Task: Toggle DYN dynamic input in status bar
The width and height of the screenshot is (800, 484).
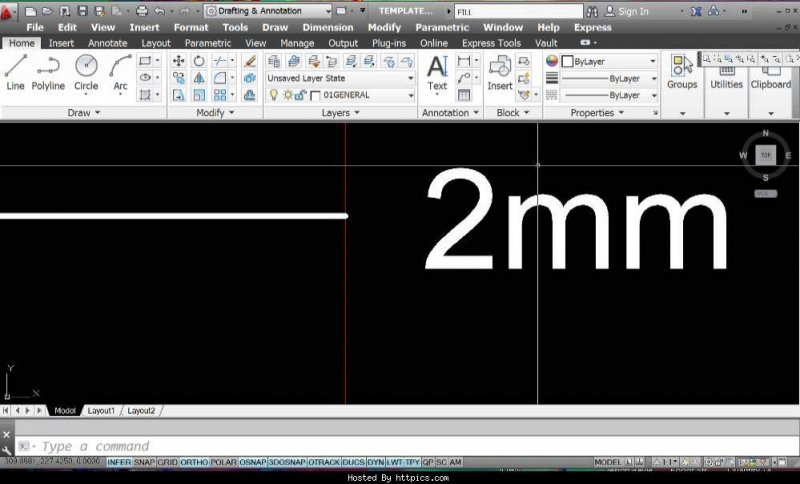Action: (376, 462)
